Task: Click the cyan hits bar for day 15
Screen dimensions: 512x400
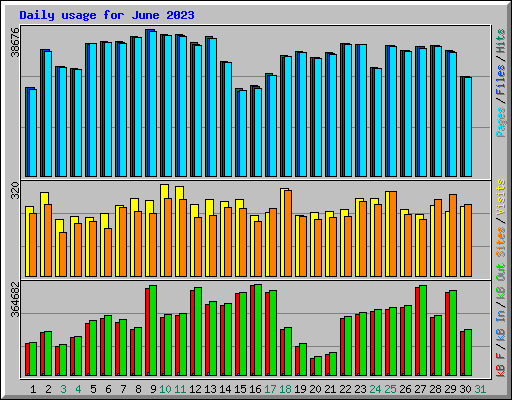Action: pos(243,133)
